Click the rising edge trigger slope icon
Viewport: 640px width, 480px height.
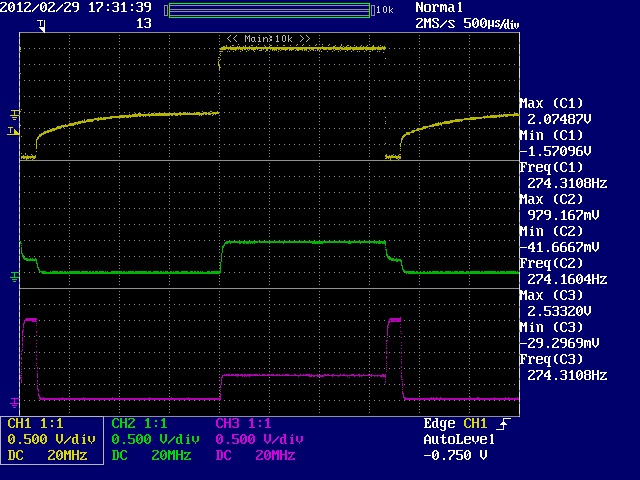tap(504, 424)
